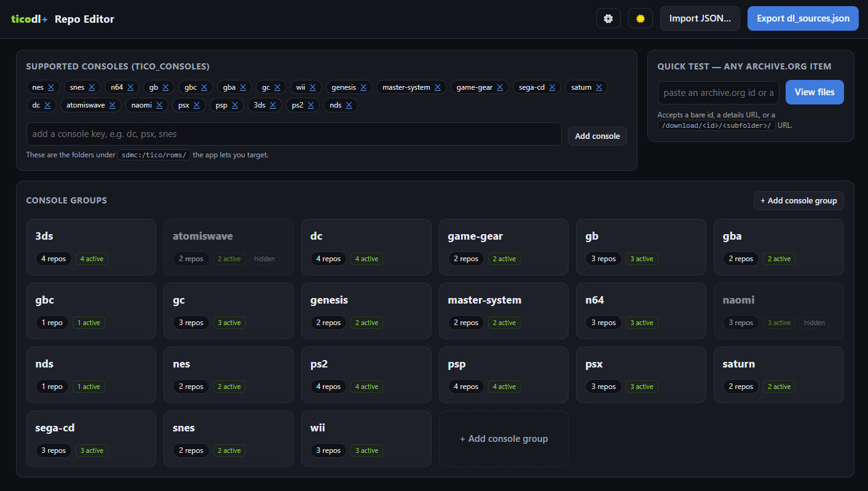Open the snes console group card
The height and width of the screenshot is (491, 868).
pos(229,439)
